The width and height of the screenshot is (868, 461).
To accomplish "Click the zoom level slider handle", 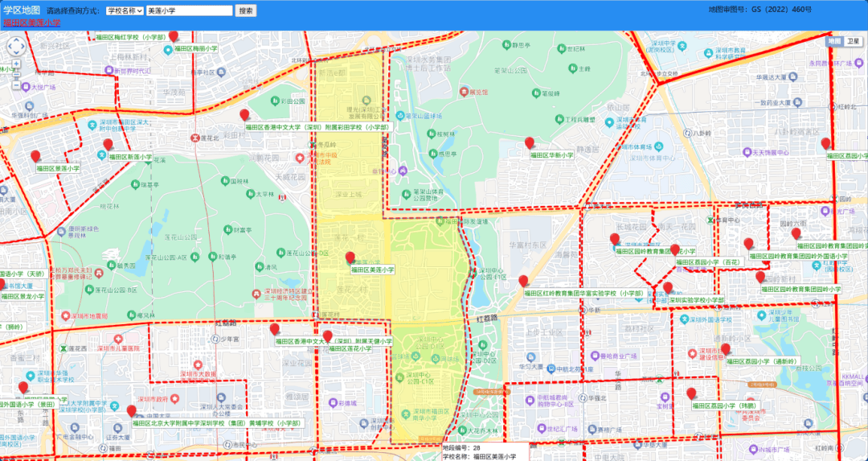I will 16,76.
